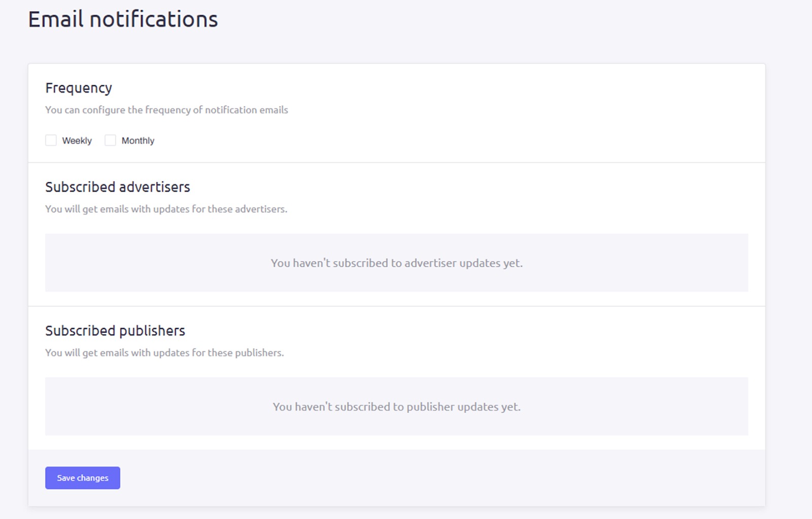
Task: Select the Weekly label text
Action: coord(77,140)
